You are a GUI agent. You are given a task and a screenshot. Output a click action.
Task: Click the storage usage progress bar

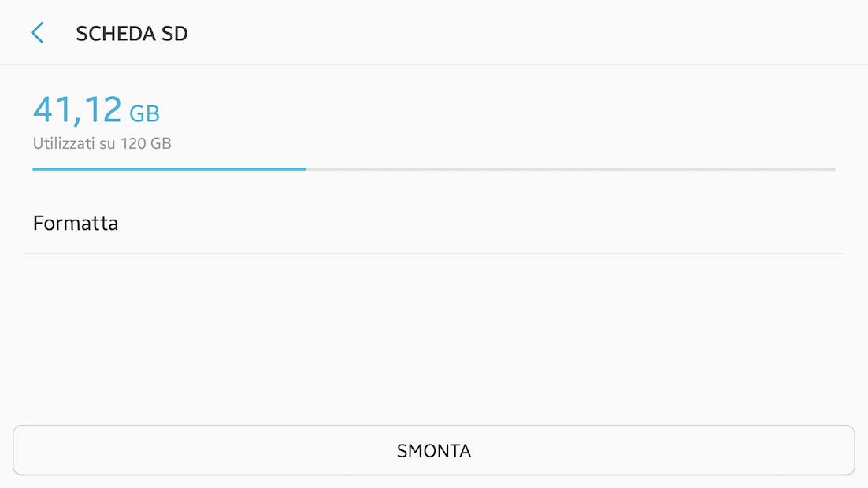point(433,169)
